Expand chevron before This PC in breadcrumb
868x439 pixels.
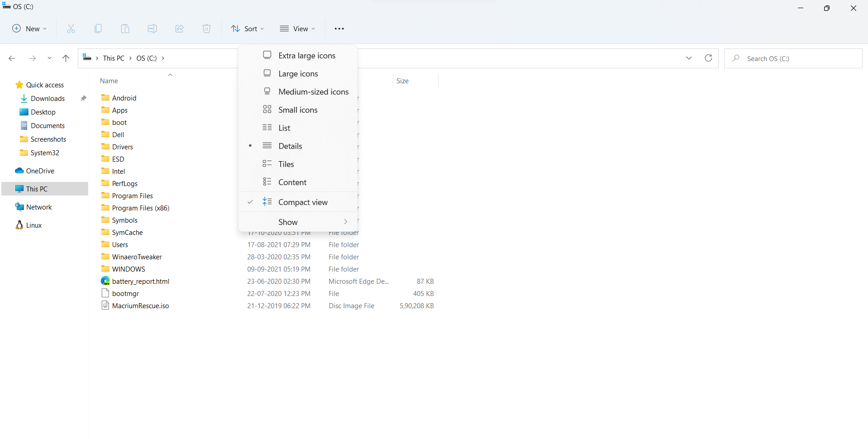point(97,58)
